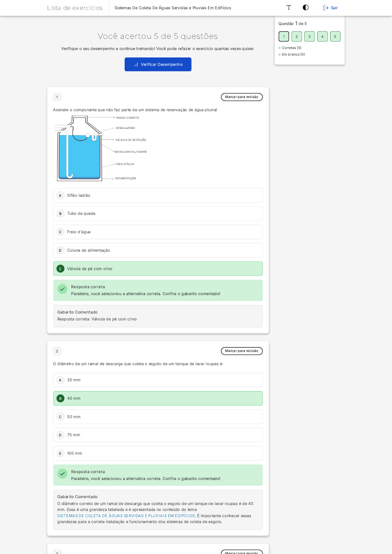Choose the 30 mm answer
This screenshot has height=554, width=392.
click(158, 380)
